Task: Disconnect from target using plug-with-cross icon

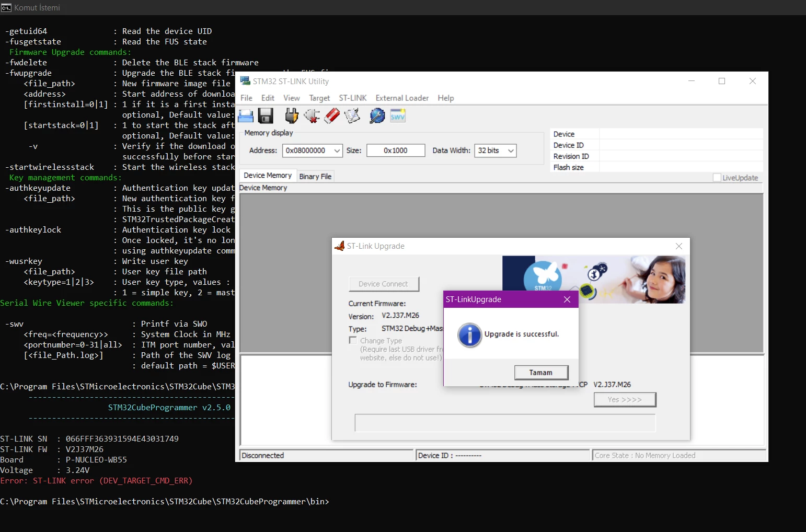Action: [x=312, y=116]
